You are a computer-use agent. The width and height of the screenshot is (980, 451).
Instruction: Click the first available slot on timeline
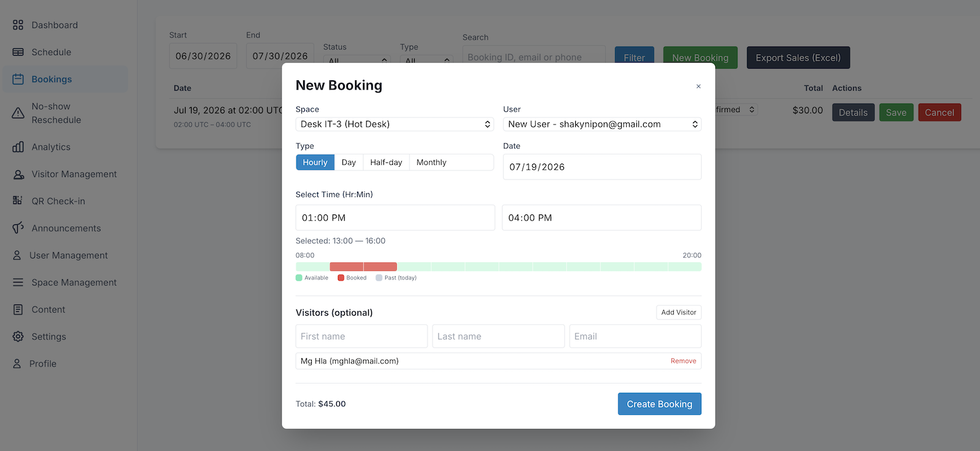pyautogui.click(x=312, y=267)
